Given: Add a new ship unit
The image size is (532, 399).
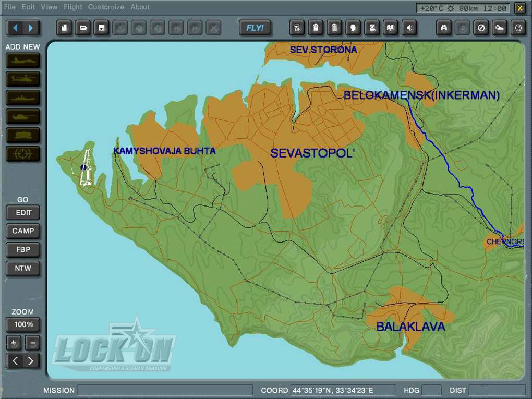Looking at the screenshot, I should pyautogui.click(x=23, y=98).
